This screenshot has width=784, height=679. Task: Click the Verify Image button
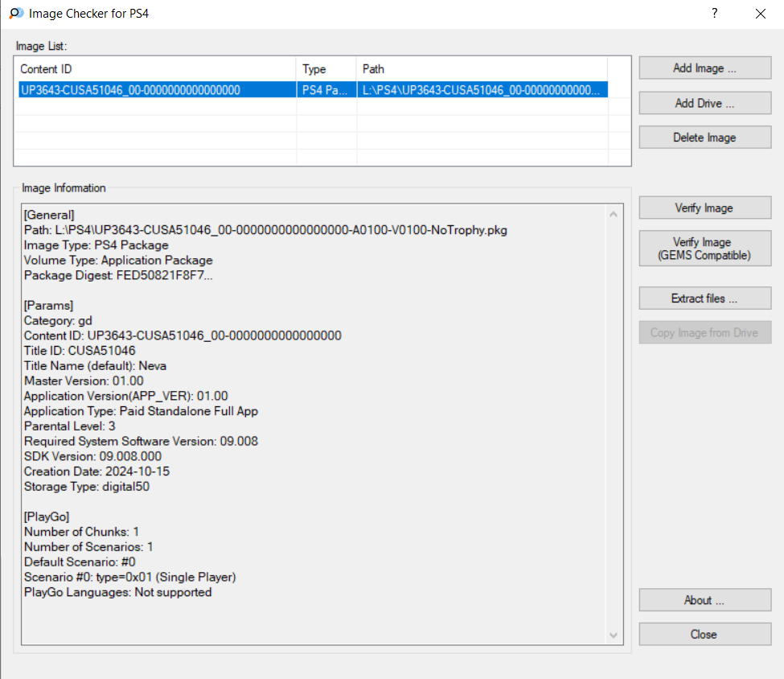[705, 208]
